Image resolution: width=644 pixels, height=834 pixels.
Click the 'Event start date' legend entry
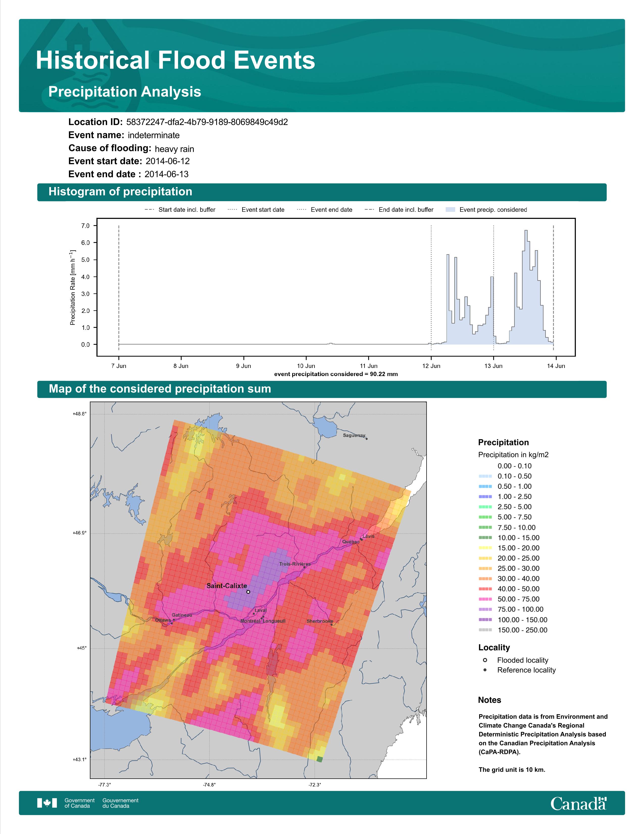(256, 210)
